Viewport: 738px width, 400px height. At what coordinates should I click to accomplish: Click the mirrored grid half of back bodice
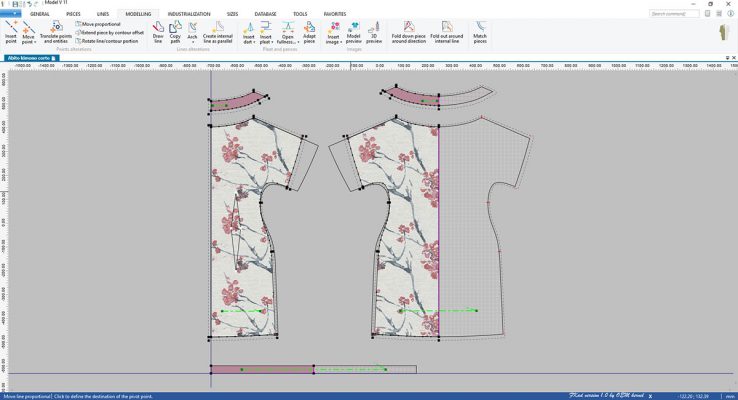pyautogui.click(x=471, y=226)
